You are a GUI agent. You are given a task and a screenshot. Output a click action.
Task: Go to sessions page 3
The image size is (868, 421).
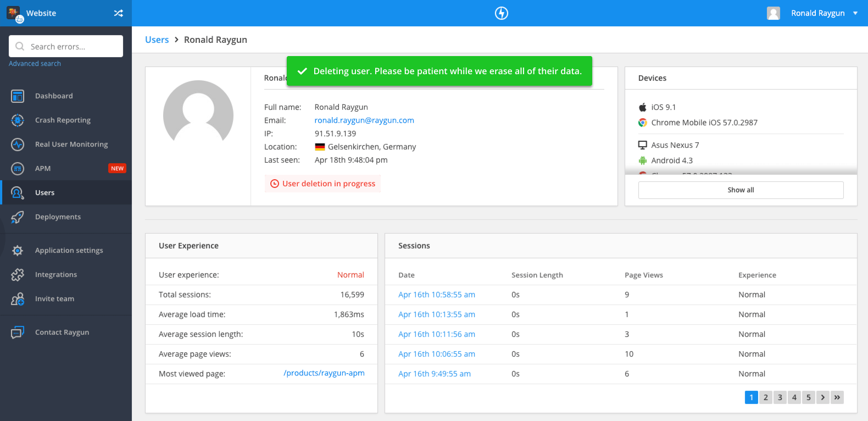tap(780, 397)
